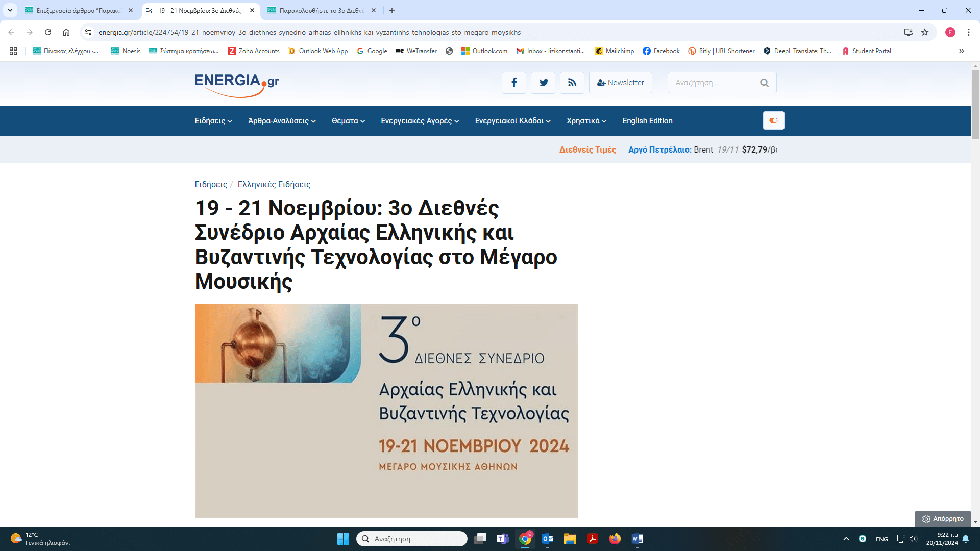
Task: Click the Twitter bird icon
Action: 543,83
